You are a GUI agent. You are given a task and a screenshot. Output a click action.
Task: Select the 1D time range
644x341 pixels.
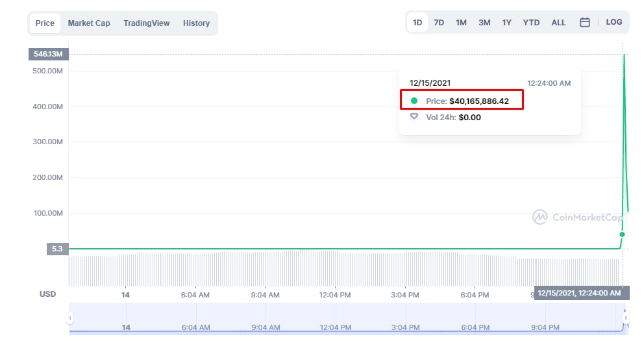pyautogui.click(x=417, y=22)
